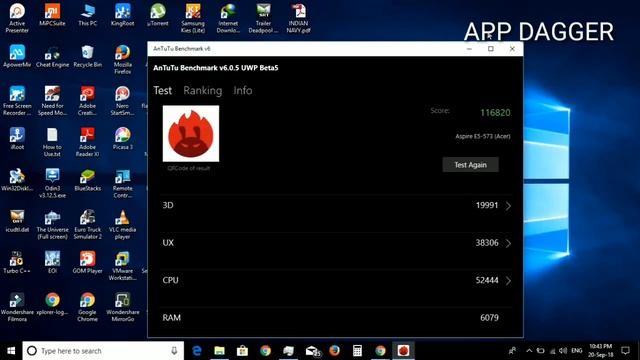
Task: Open GOM Player desktop shortcut
Action: tap(88, 262)
